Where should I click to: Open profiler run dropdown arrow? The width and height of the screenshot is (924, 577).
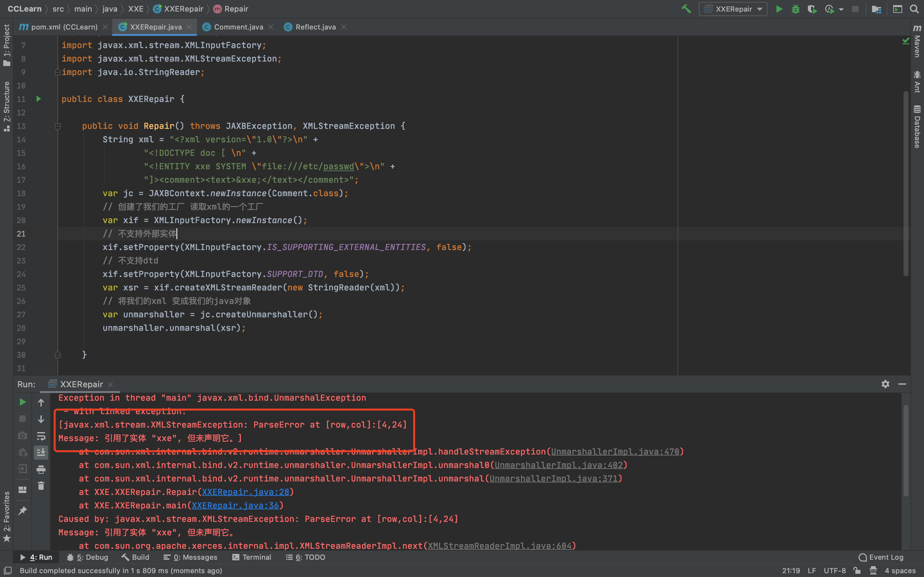point(841,9)
